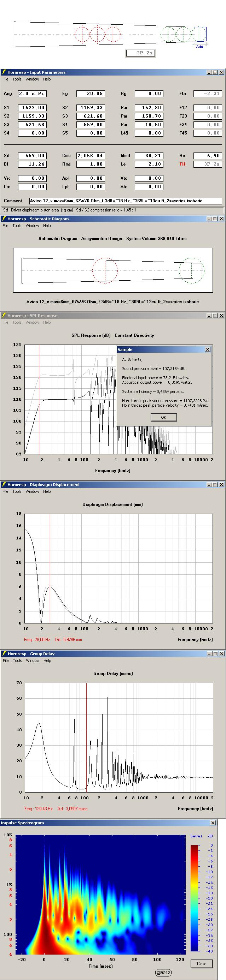Screen dimensions: 226x980
Task: Click the Comment text field
Action: point(126,201)
